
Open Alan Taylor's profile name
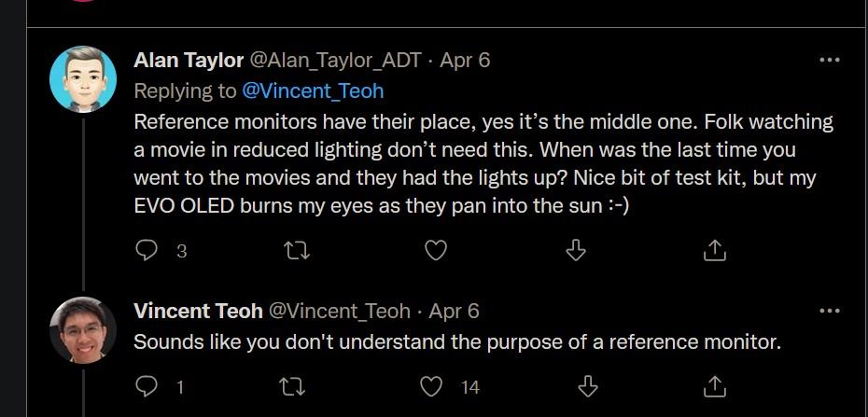pyautogui.click(x=188, y=61)
